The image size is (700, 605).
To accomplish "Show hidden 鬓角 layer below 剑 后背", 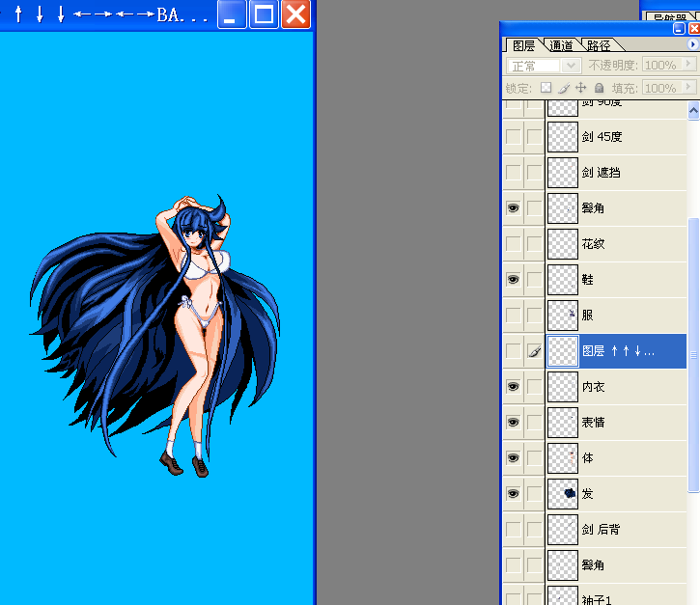I will (514, 565).
